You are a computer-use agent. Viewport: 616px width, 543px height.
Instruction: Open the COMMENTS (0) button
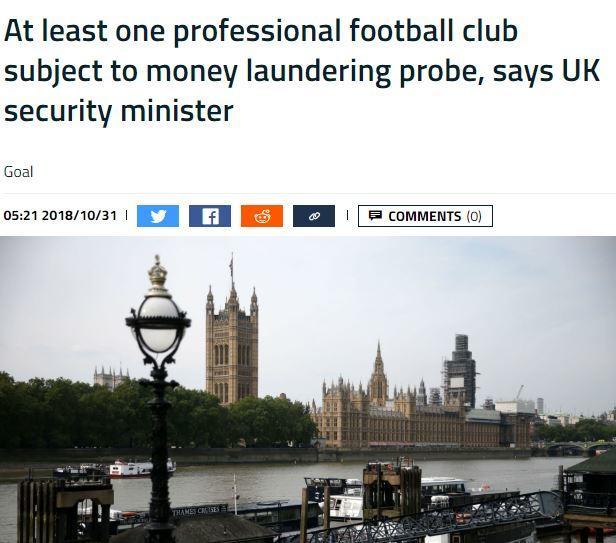click(425, 216)
